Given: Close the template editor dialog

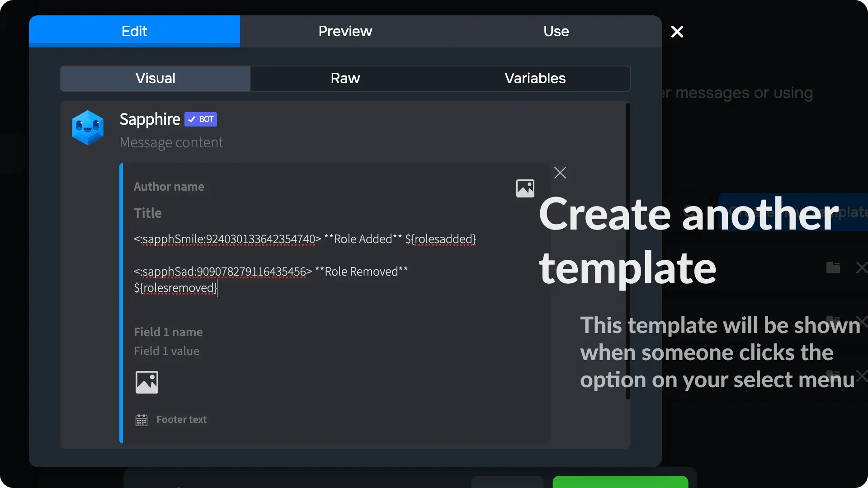Looking at the screenshot, I should (677, 32).
